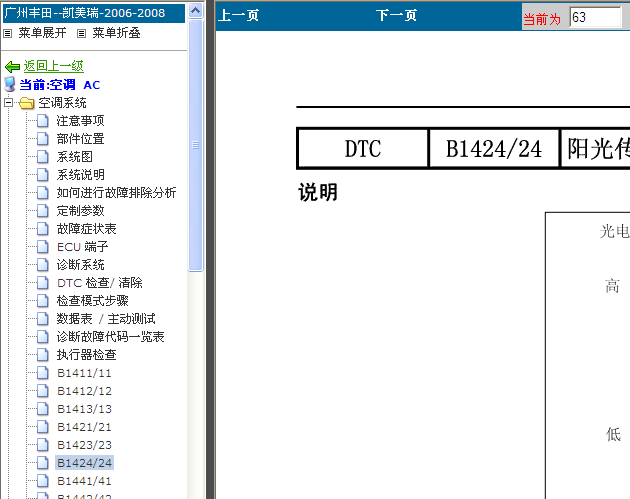Click the current page number field

595,17
